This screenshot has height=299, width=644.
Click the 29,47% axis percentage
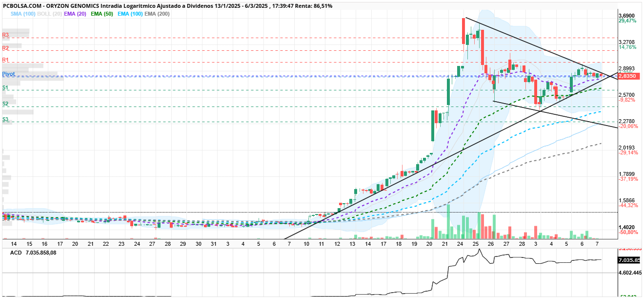[627, 21]
